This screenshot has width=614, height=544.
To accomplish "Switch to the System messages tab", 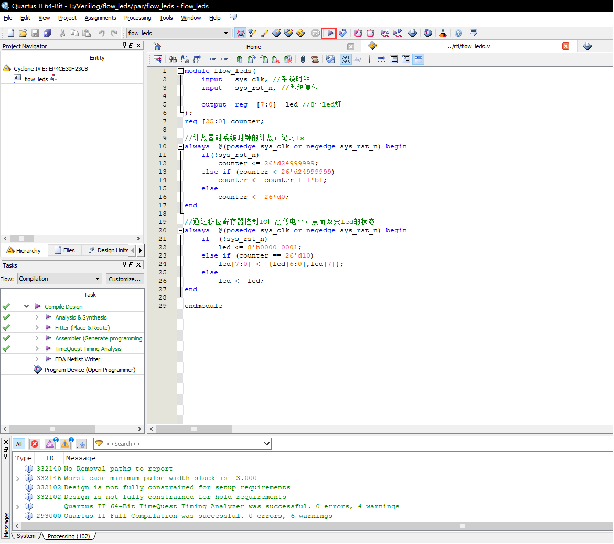I will pyautogui.click(x=25, y=537).
